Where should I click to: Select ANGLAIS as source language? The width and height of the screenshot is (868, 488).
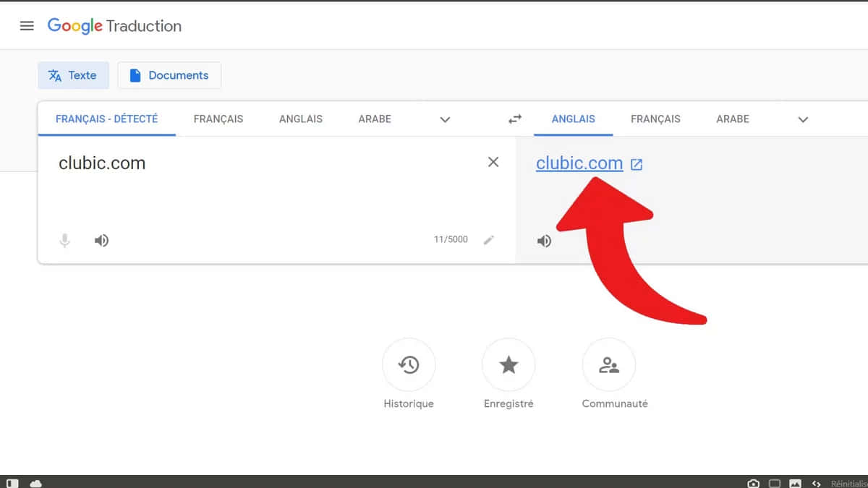click(300, 119)
